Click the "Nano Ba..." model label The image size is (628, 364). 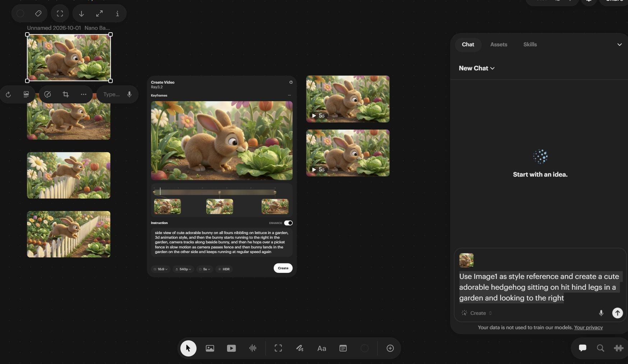pos(97,28)
